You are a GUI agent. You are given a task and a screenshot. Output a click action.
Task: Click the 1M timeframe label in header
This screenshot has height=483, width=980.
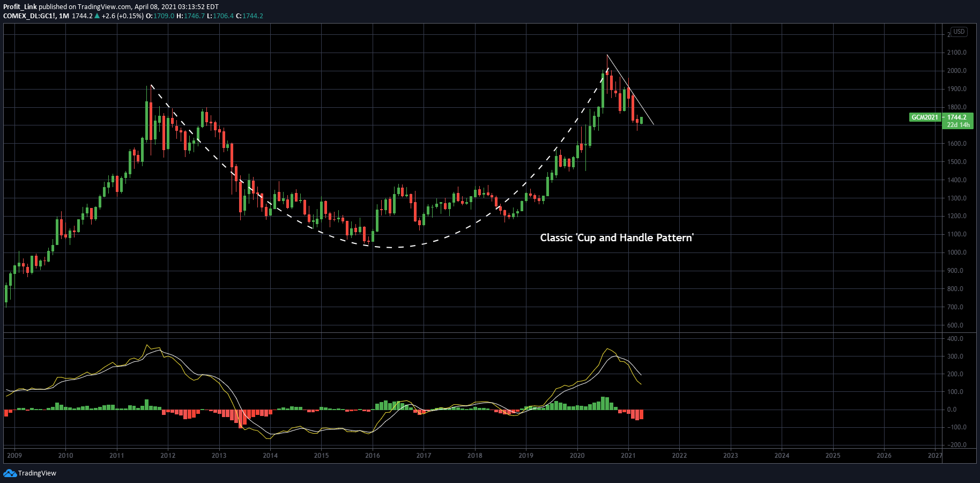(x=64, y=16)
